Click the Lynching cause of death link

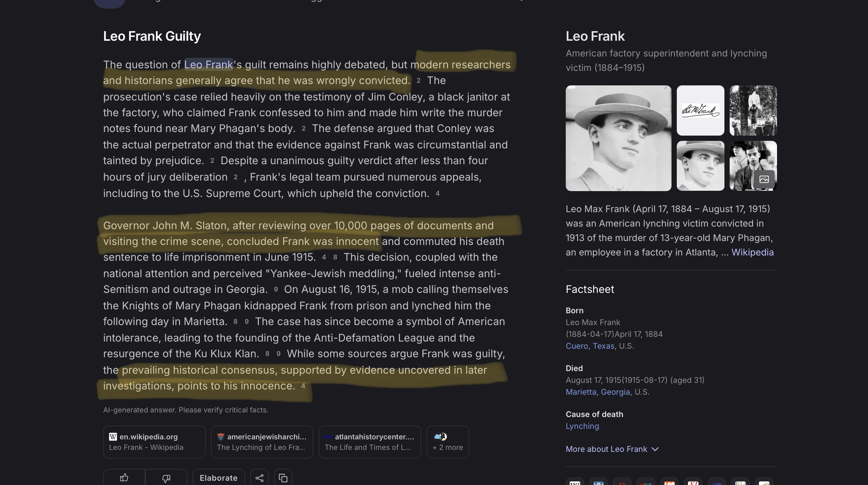pyautogui.click(x=582, y=426)
